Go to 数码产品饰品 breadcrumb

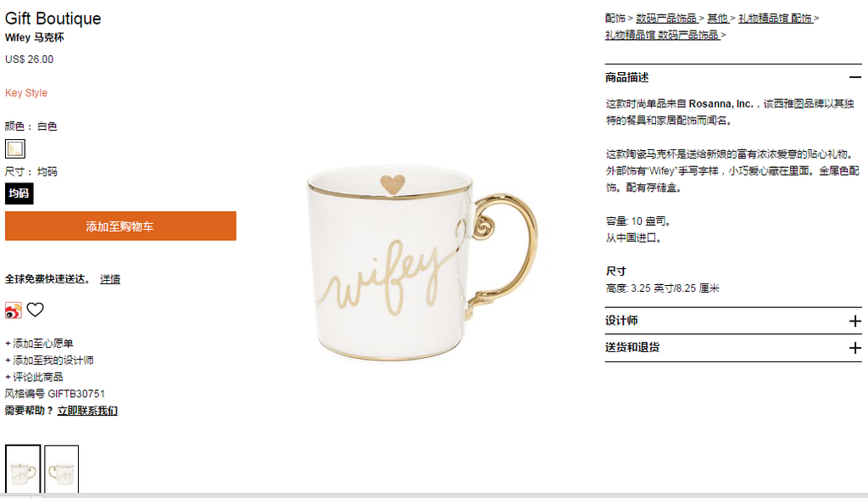(x=666, y=19)
